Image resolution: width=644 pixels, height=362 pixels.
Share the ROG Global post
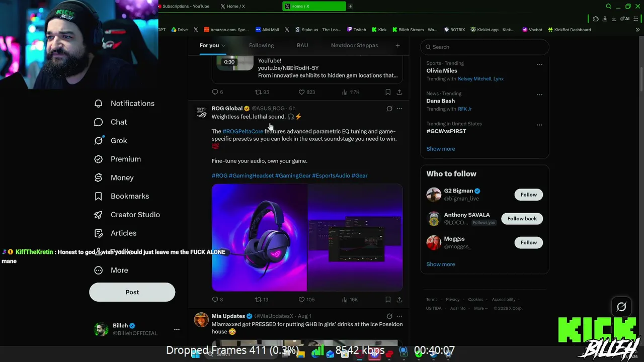point(399,300)
